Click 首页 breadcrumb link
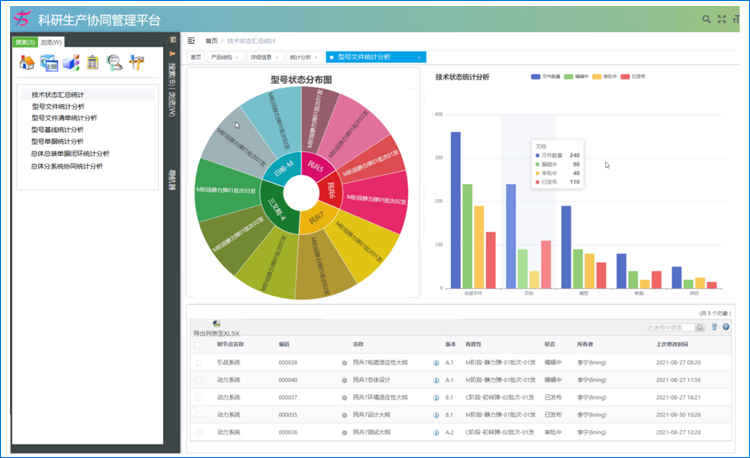The width and height of the screenshot is (750, 458). (211, 41)
